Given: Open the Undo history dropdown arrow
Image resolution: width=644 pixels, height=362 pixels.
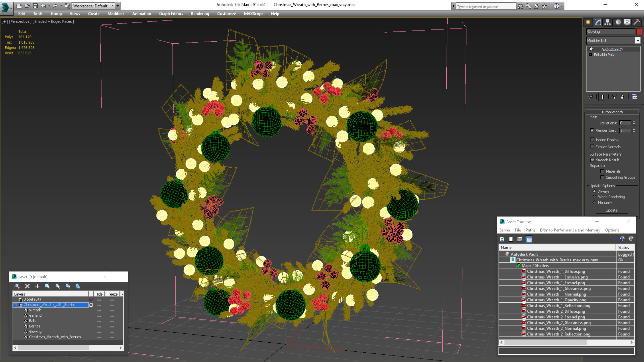Looking at the screenshot, I should point(49,6).
